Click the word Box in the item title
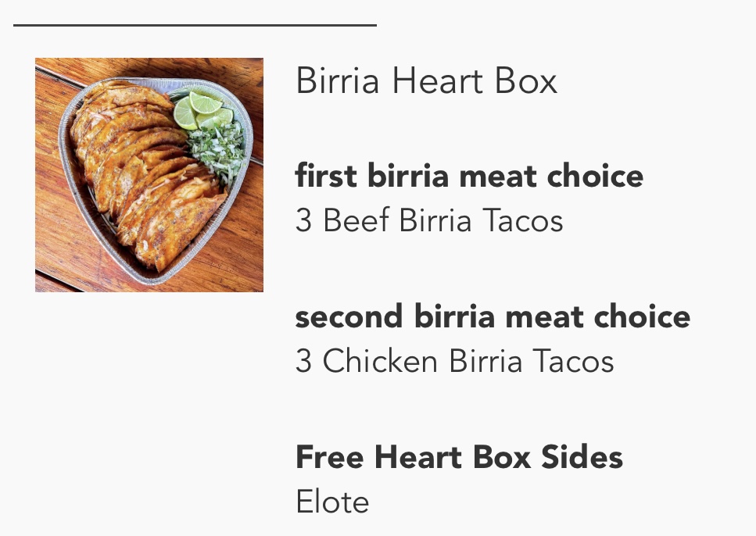756x536 pixels. [x=529, y=80]
